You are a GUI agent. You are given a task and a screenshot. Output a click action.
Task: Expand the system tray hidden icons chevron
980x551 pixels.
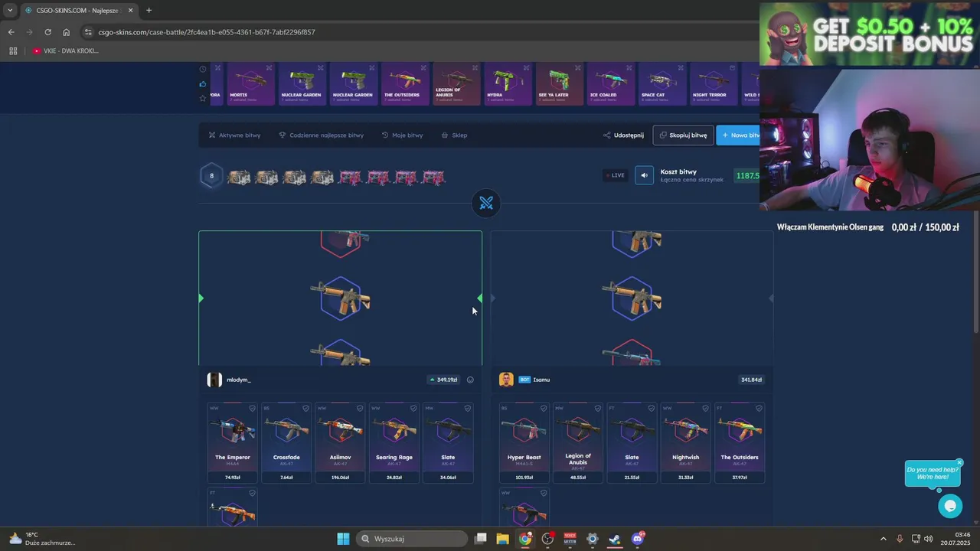coord(883,539)
